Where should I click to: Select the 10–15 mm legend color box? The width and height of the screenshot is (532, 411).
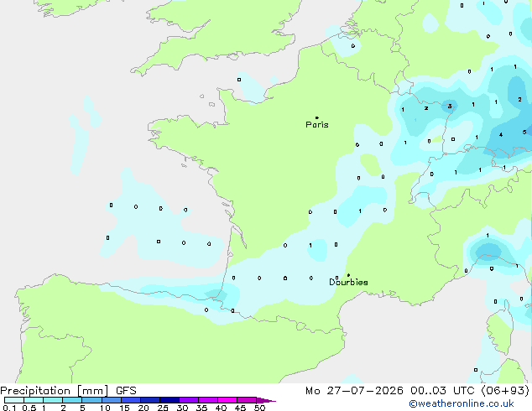click(111, 400)
